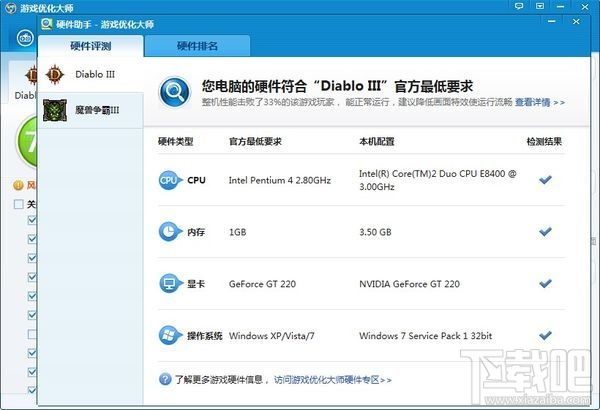Open the main window dropdown menu icon
The image size is (600, 410).
540,6
